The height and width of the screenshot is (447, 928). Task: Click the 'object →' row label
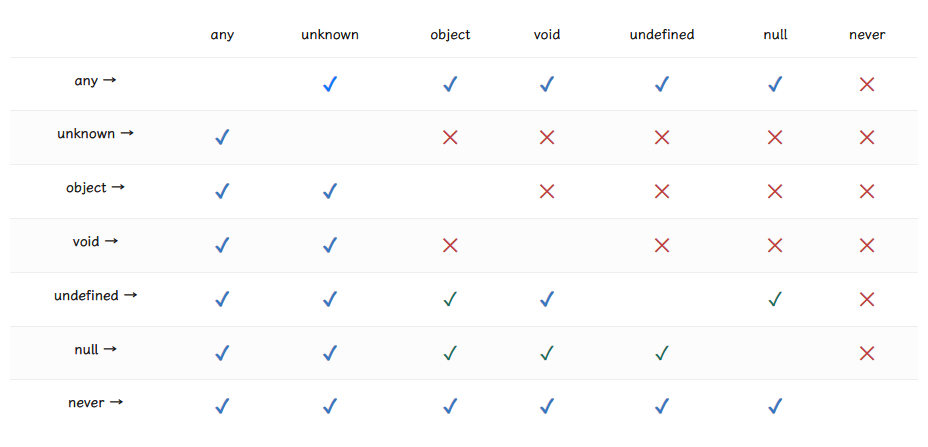(95, 188)
